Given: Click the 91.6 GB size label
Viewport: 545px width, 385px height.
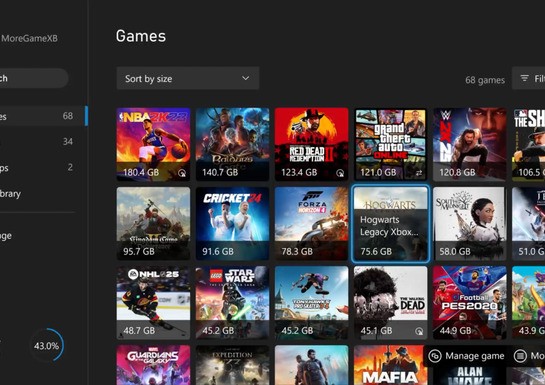Looking at the screenshot, I should point(218,251).
